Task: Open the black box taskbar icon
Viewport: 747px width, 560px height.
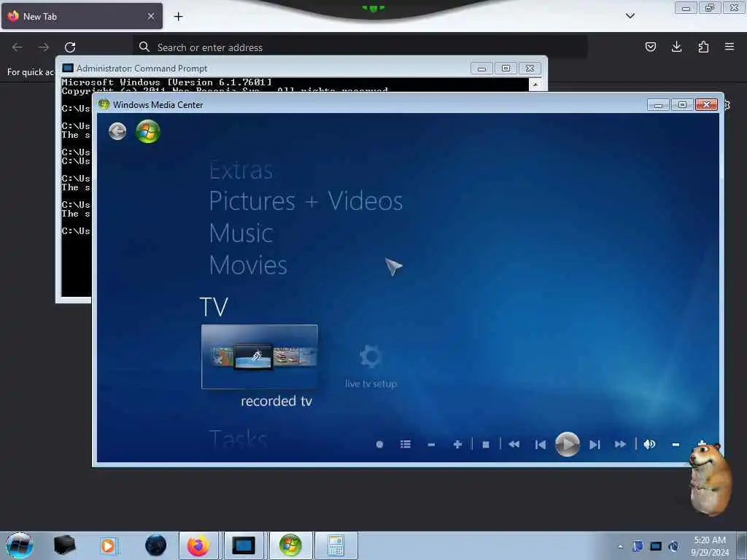Action: pyautogui.click(x=64, y=545)
